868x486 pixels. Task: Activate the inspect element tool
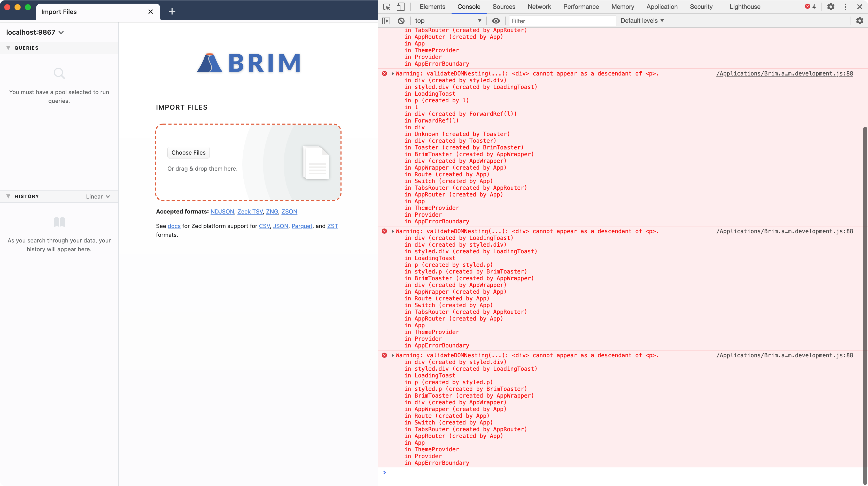(x=386, y=7)
